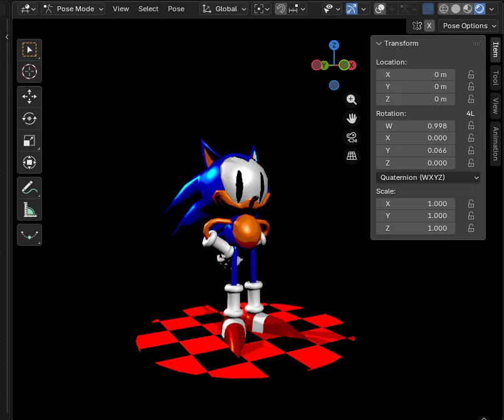Screen dimensions: 504x420
Task: Open snapping options dropdown
Action: tap(297, 9)
